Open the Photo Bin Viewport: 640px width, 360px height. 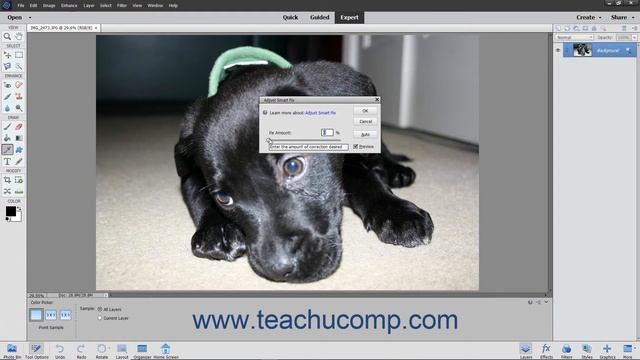tap(12, 351)
